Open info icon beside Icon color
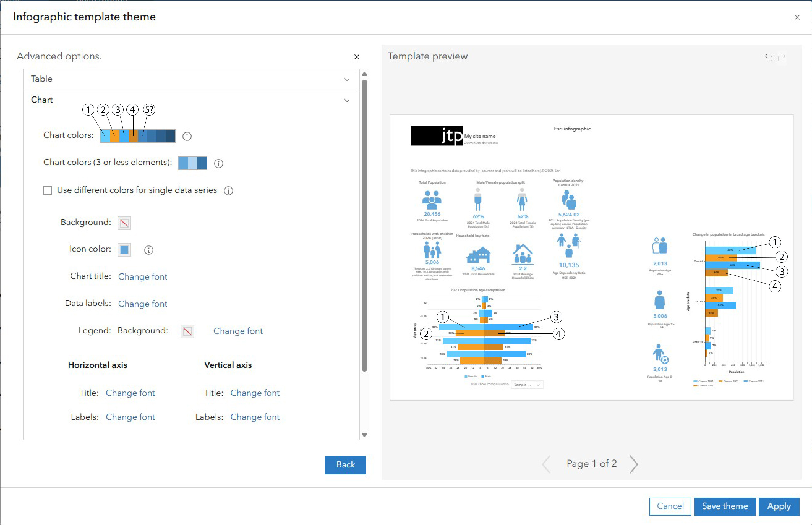This screenshot has height=525, width=812. click(149, 250)
